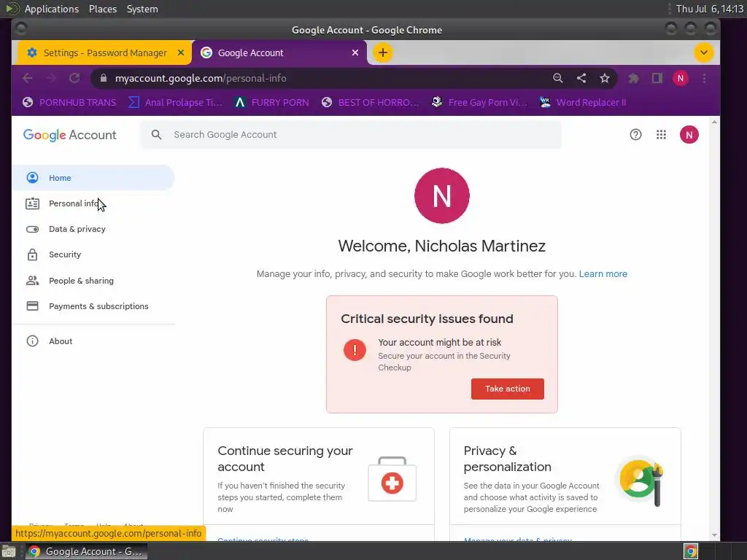Open the help question-mark icon
Viewport: 747px width, 560px height.
pos(635,135)
